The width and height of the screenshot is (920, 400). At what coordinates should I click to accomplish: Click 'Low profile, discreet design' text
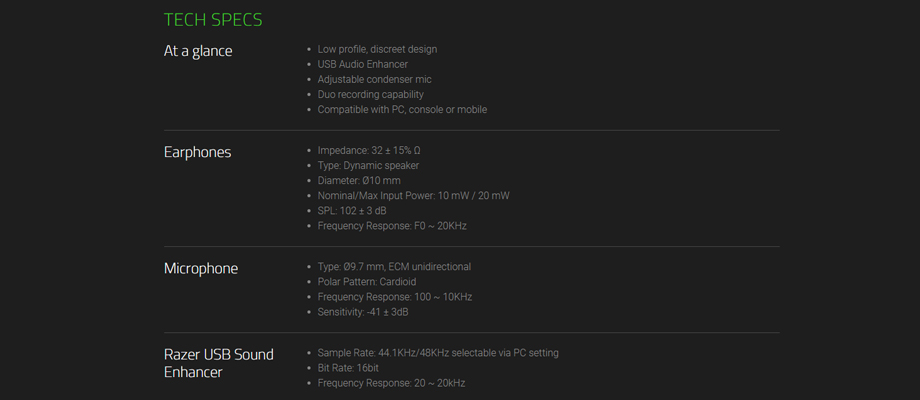coord(377,49)
